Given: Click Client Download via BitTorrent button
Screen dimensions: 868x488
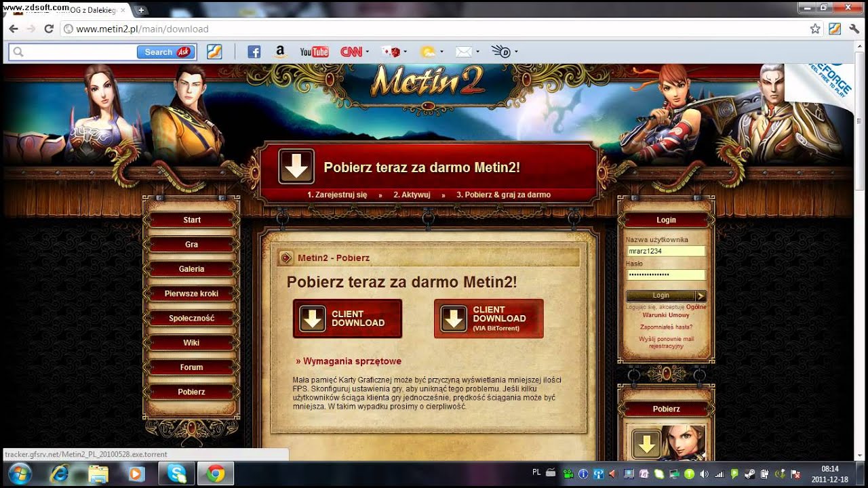Looking at the screenshot, I should tap(488, 319).
